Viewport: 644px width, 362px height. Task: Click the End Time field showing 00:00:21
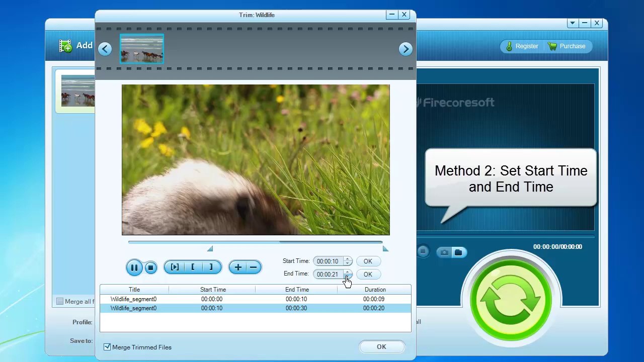coord(328,275)
